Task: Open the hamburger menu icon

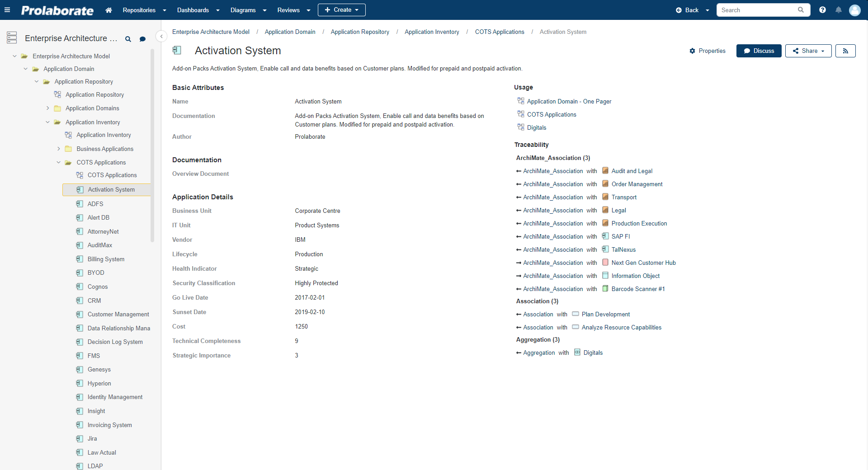Action: [x=7, y=10]
